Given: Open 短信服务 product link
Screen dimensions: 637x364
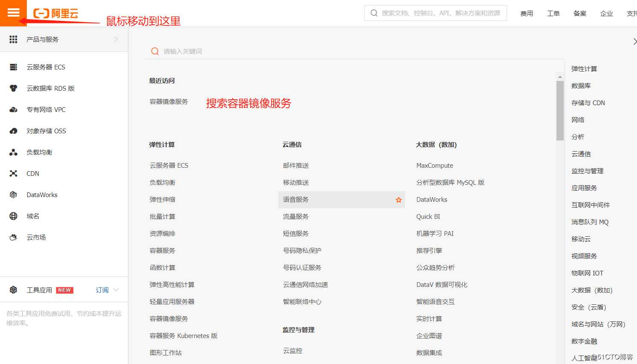Looking at the screenshot, I should click(x=296, y=233).
